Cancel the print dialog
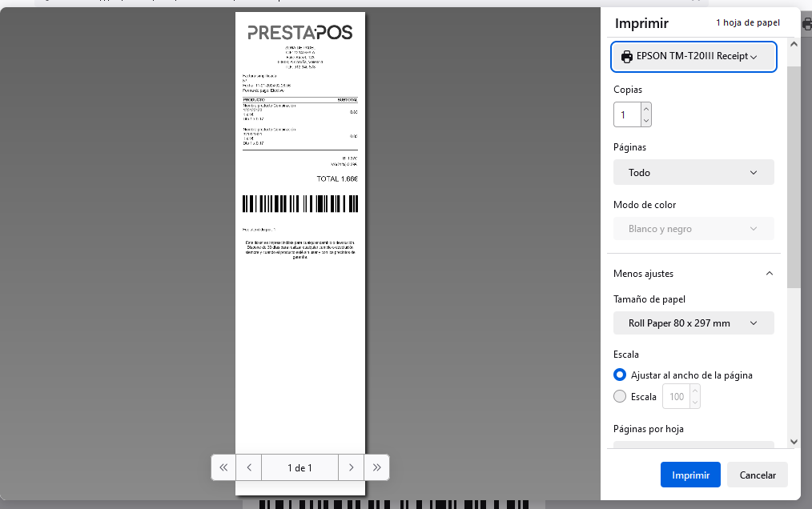 pos(757,475)
